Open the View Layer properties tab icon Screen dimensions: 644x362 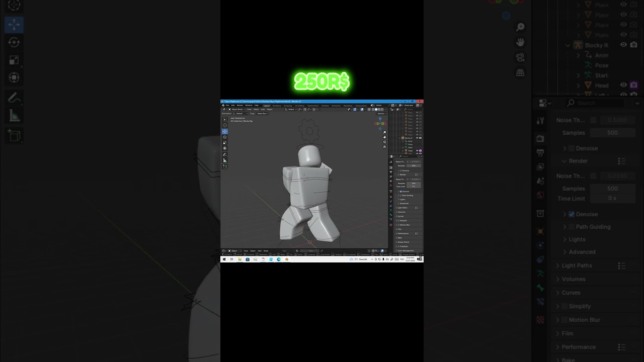tap(391, 176)
